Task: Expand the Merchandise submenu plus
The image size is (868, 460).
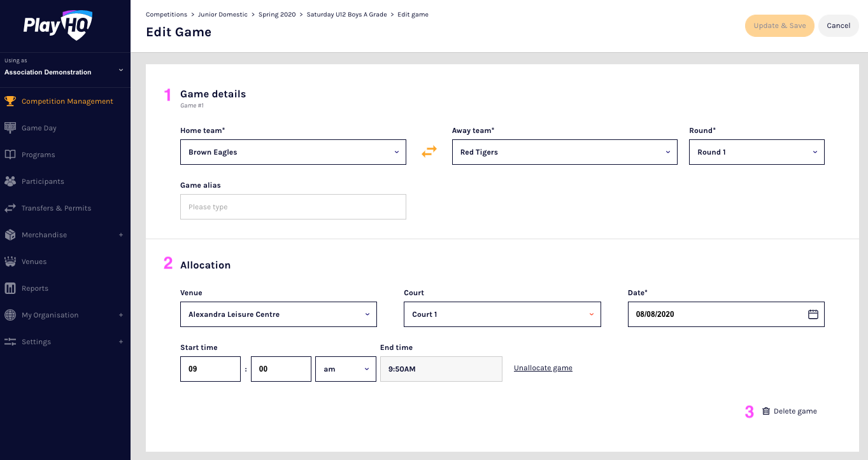Action: click(121, 235)
